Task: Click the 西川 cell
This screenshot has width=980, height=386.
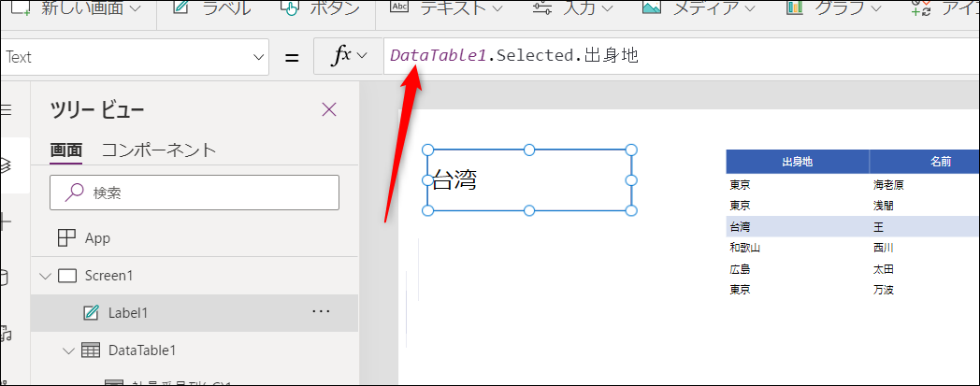Action: click(883, 248)
